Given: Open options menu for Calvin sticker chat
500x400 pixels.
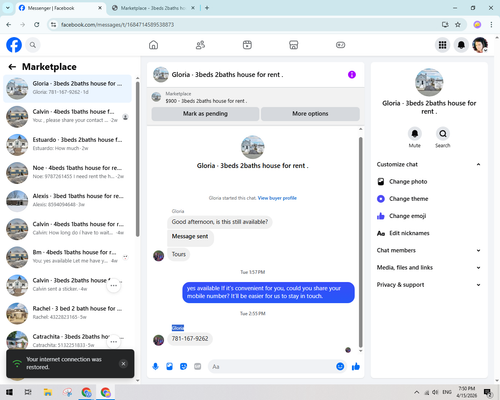Looking at the screenshot, I should 114,286.
